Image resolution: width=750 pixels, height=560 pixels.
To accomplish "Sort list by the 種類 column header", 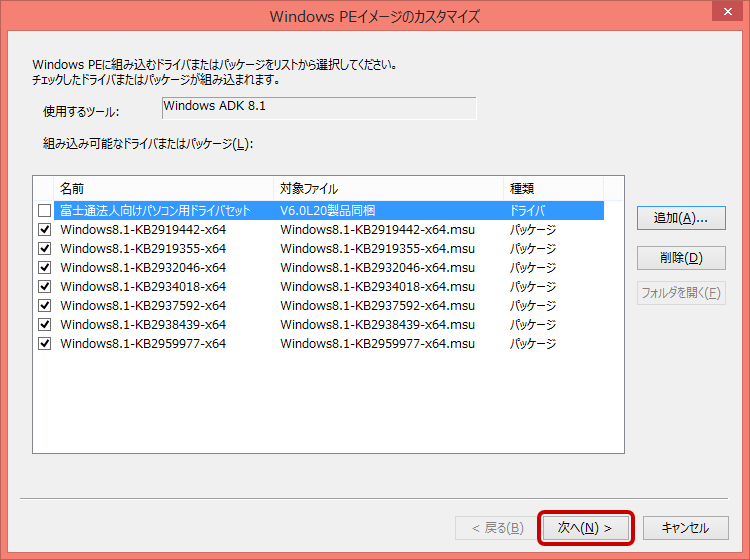I will [x=553, y=188].
